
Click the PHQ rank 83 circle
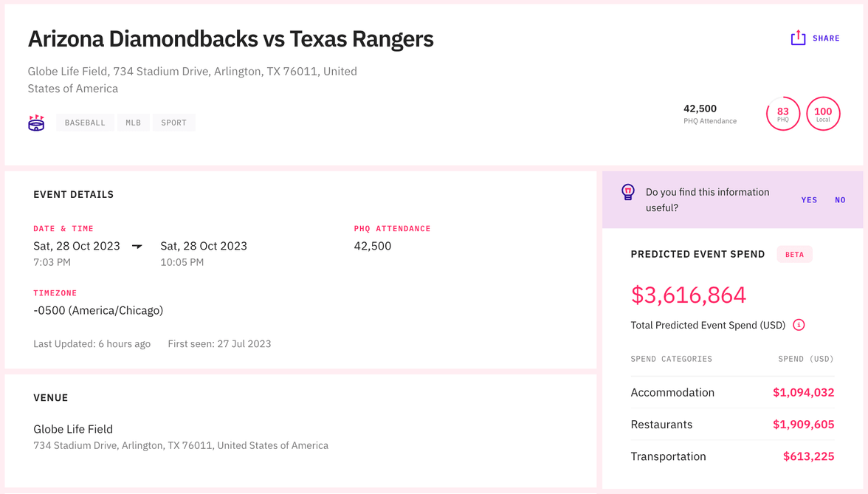(782, 114)
